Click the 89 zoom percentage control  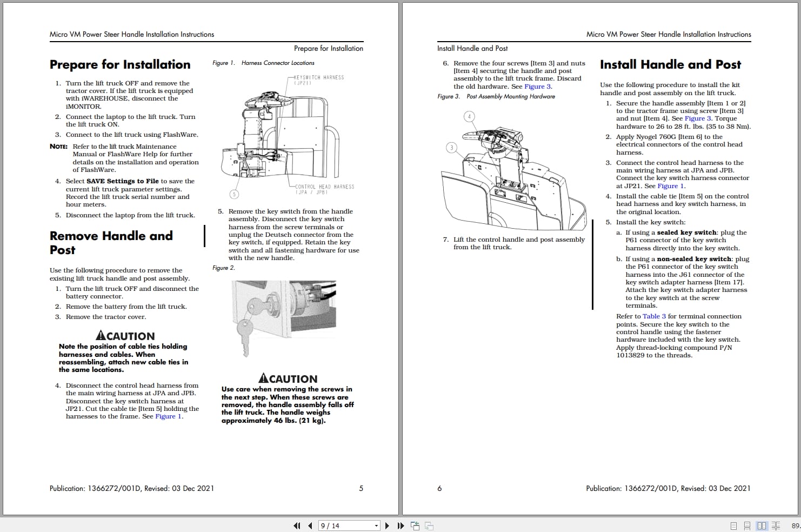click(795, 525)
